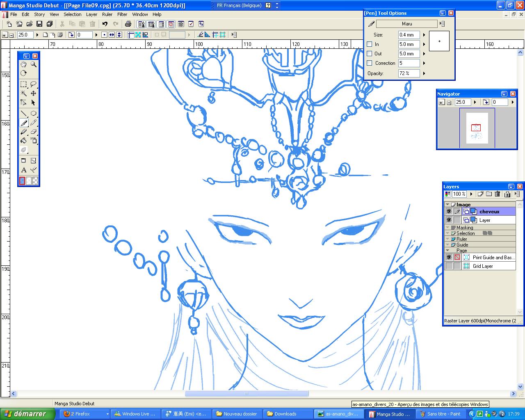Collapse the Page layer group
The height and width of the screenshot is (420, 525).
point(447,250)
